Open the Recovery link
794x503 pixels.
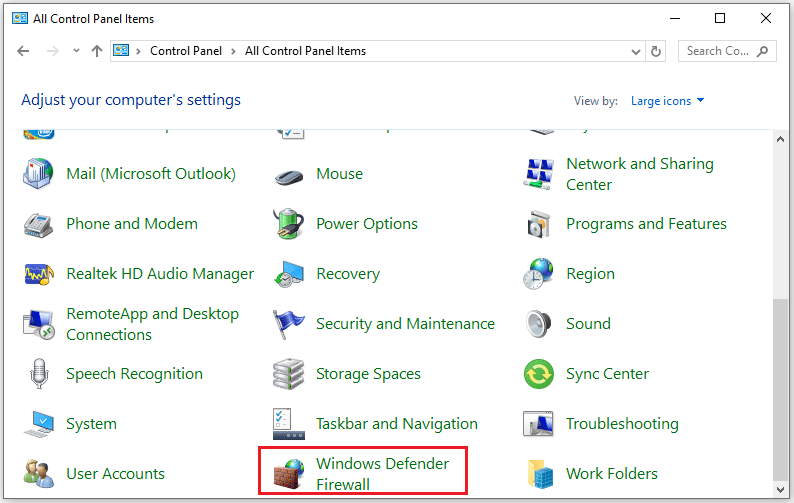pyautogui.click(x=348, y=274)
